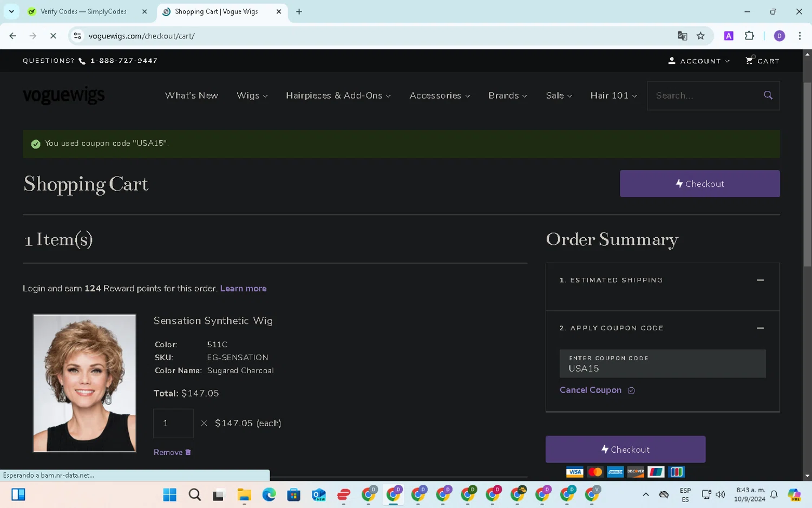
Task: Open the purple A extension icon
Action: coord(729,36)
